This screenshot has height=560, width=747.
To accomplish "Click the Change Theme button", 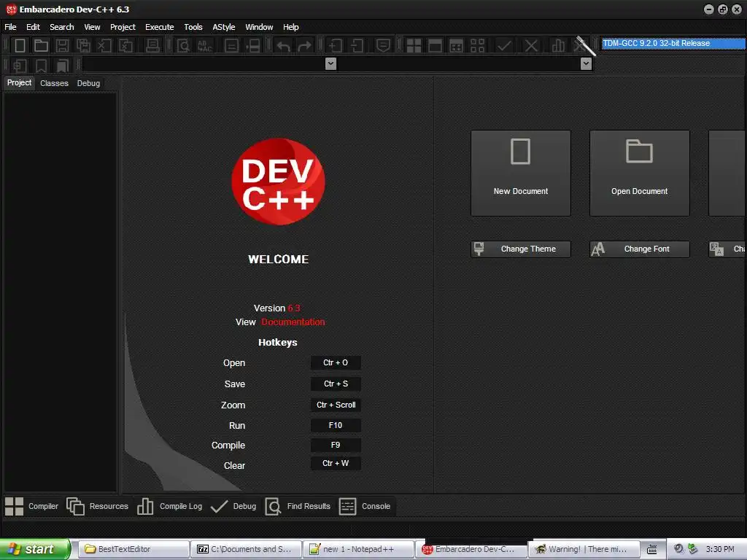I will [521, 249].
